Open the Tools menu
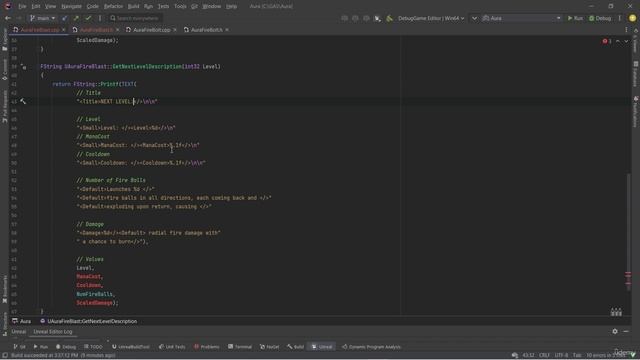640x360 pixels. 180,7
